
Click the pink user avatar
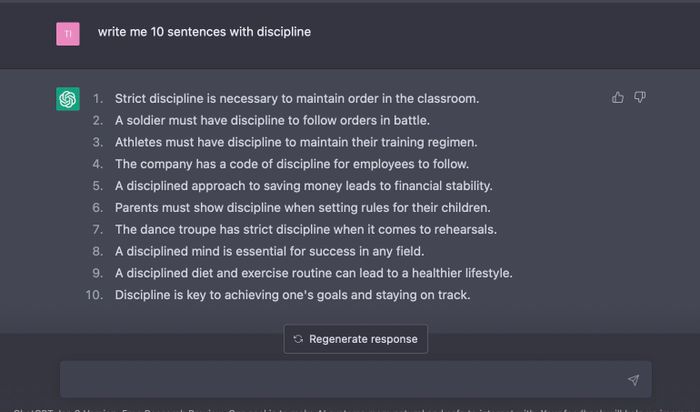point(68,34)
